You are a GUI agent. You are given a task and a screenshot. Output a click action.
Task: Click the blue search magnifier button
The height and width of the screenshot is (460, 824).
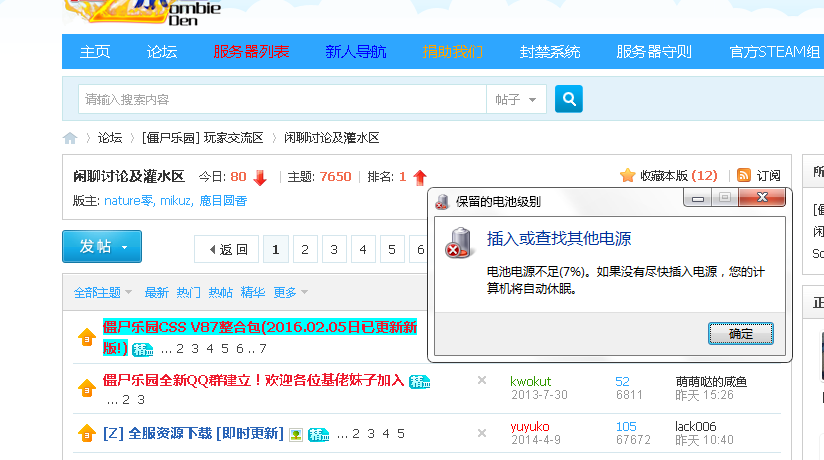[x=569, y=99]
